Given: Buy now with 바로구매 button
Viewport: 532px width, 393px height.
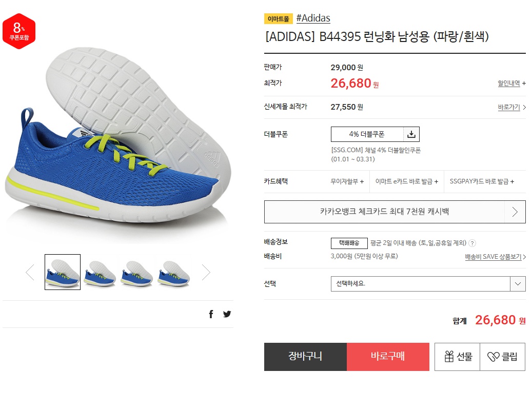Looking at the screenshot, I should [x=388, y=357].
